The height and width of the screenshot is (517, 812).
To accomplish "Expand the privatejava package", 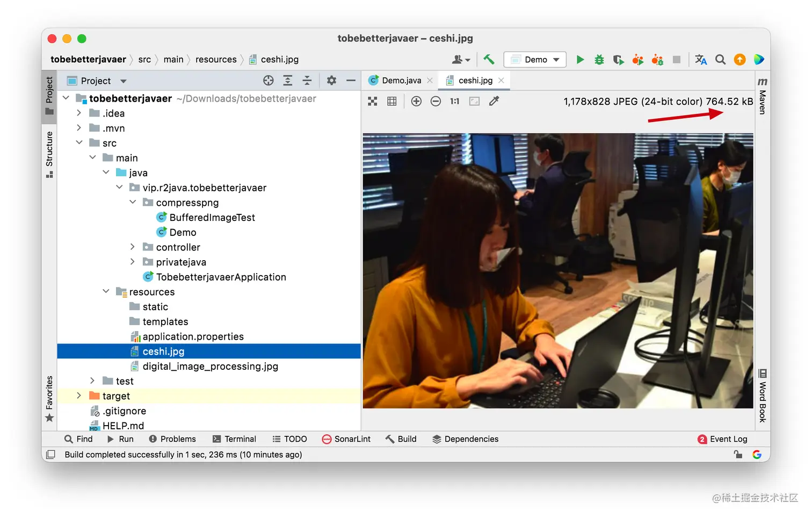I will coord(133,262).
